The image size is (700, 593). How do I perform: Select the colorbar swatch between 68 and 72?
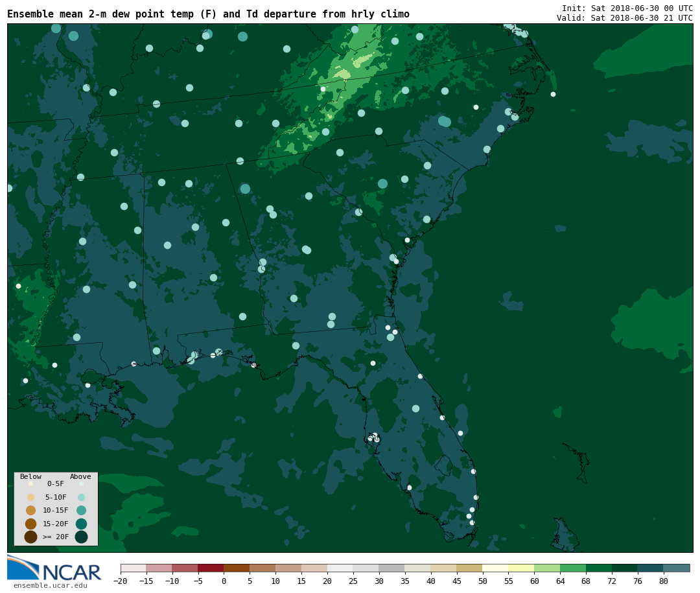point(600,568)
